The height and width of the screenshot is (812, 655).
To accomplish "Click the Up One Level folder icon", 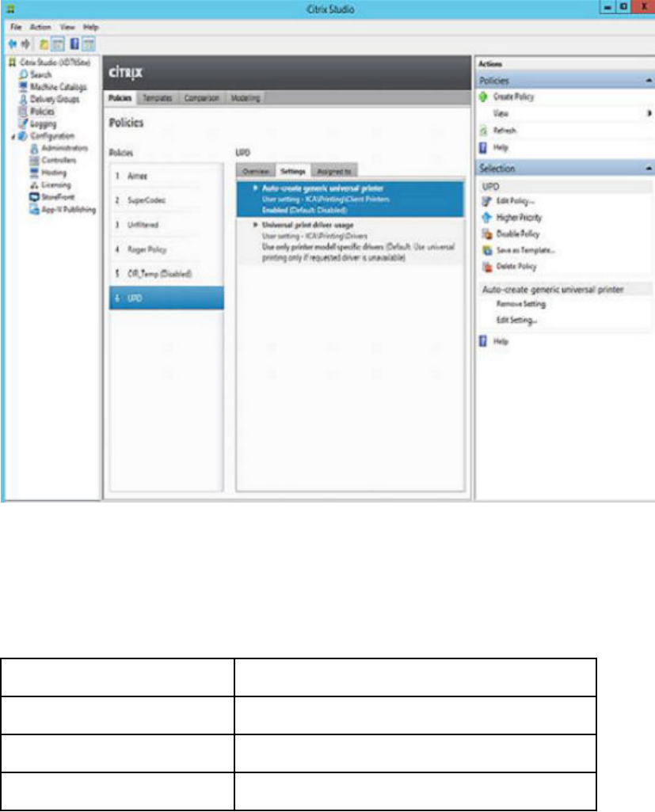I will (x=44, y=44).
